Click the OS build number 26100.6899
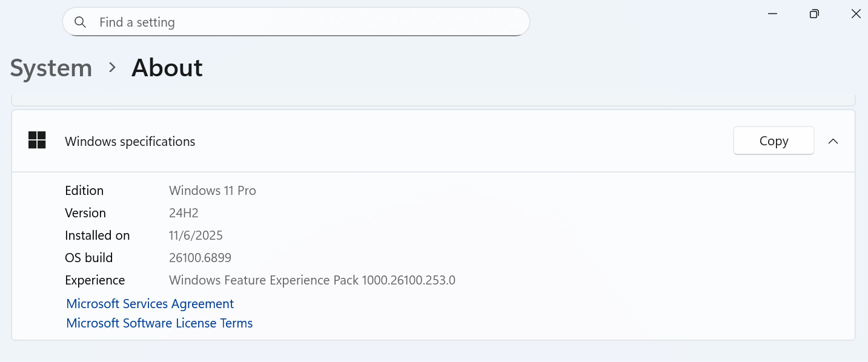868x362 pixels. pos(200,258)
